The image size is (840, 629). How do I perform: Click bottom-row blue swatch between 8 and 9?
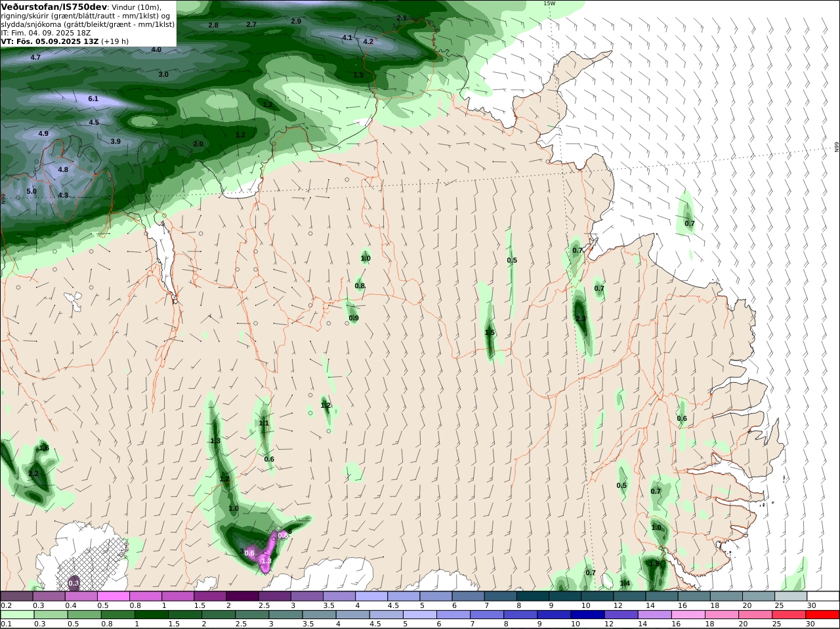[x=520, y=615]
